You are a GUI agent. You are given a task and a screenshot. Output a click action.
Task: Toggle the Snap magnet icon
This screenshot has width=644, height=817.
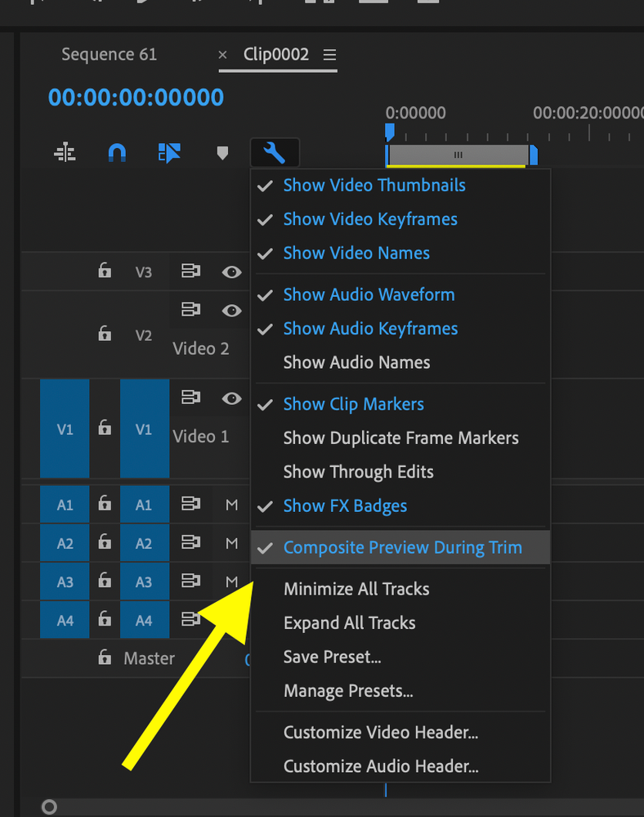117,152
